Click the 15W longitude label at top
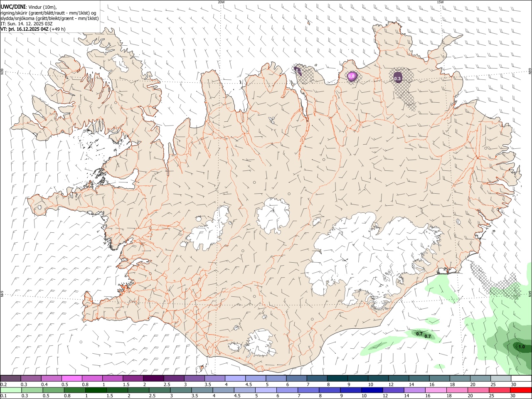The height and width of the screenshot is (399, 532). (440, 2)
